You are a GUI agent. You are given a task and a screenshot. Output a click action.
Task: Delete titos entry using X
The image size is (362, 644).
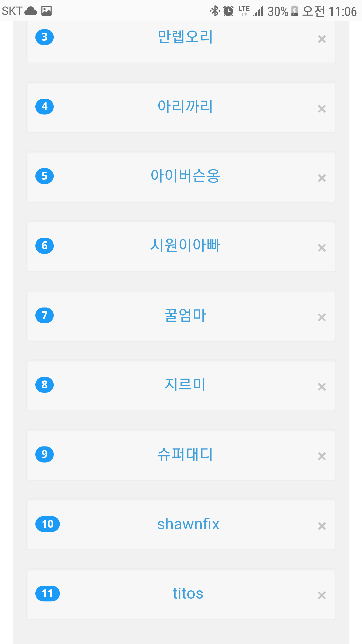[322, 595]
